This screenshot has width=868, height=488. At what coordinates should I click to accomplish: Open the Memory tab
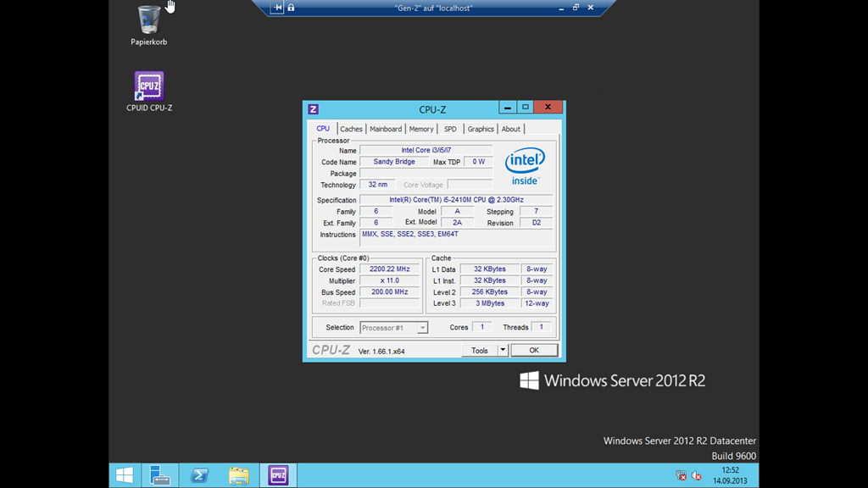(421, 129)
